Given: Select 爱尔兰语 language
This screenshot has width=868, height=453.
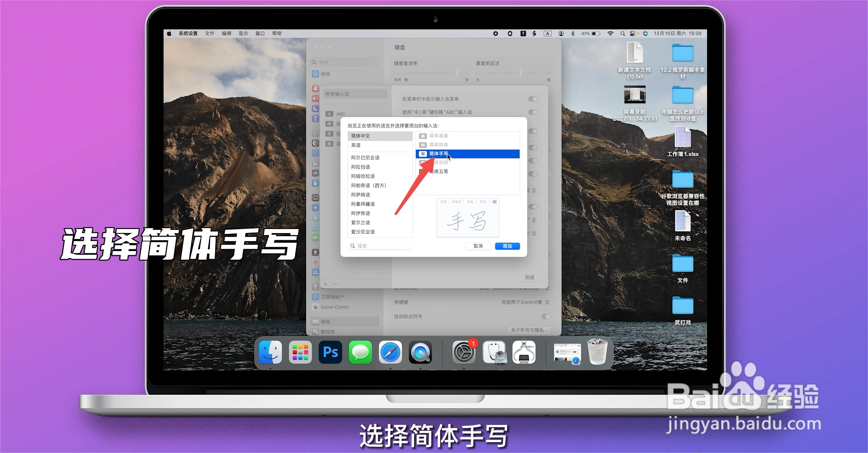Looking at the screenshot, I should pyautogui.click(x=380, y=223).
